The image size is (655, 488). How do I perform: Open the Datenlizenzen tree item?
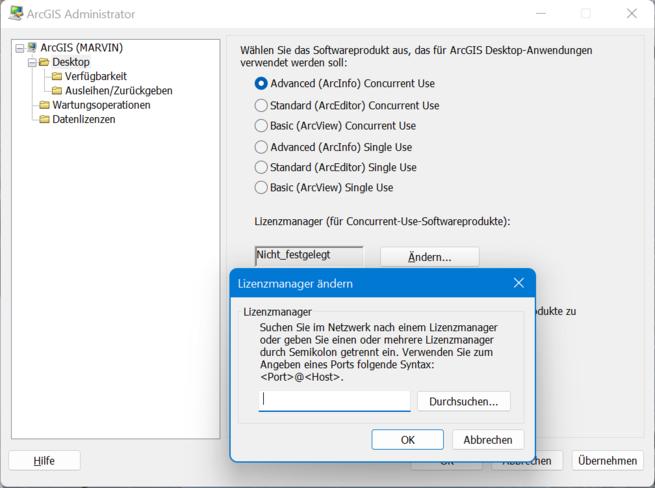(x=84, y=119)
